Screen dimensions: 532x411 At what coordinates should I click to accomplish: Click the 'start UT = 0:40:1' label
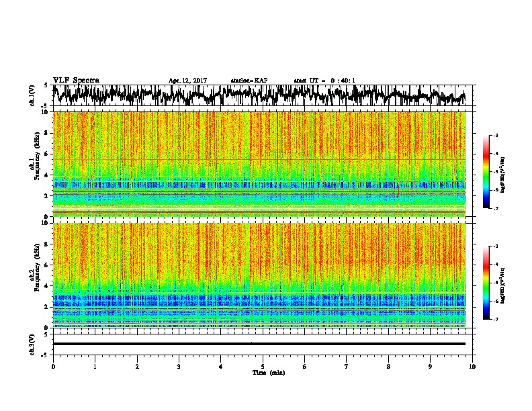[x=324, y=81]
